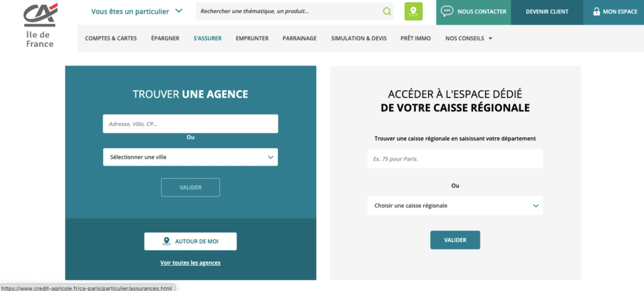Open the 'Choisir une caisse régionale' dropdown

454,205
